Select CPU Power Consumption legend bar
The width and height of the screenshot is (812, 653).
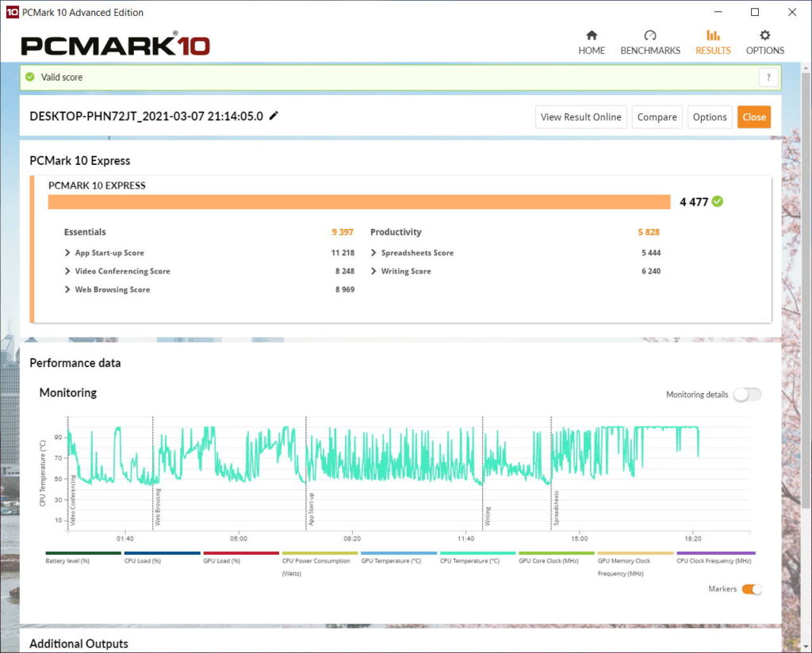click(320, 553)
